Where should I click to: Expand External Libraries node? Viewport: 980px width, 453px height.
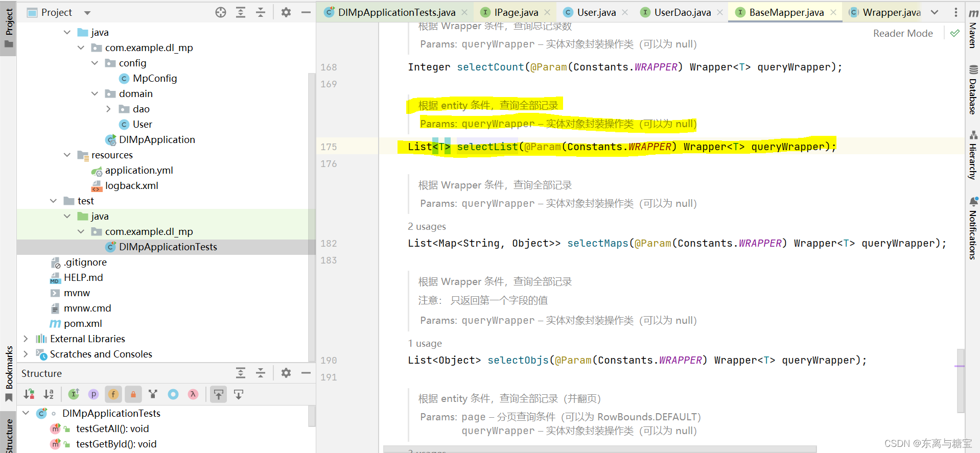[26, 339]
